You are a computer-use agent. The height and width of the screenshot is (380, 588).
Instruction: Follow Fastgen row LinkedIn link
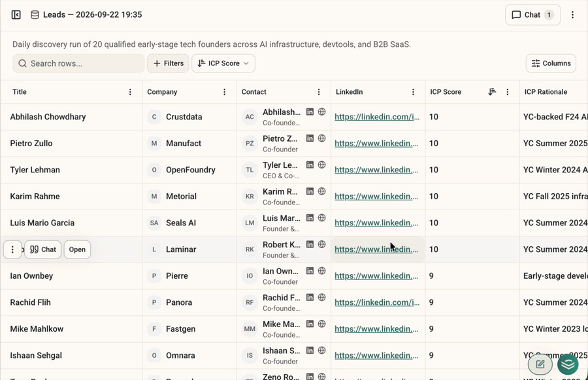(x=376, y=329)
